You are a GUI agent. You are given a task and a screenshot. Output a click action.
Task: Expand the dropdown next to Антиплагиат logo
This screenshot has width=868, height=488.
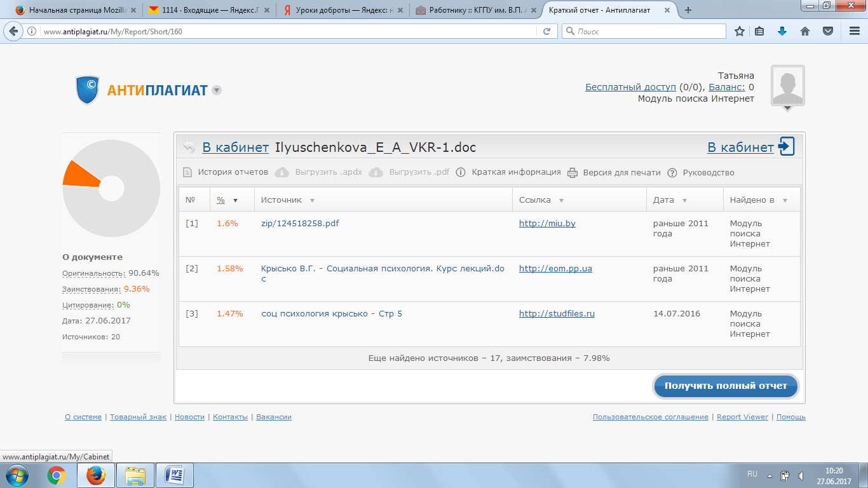pos(217,90)
